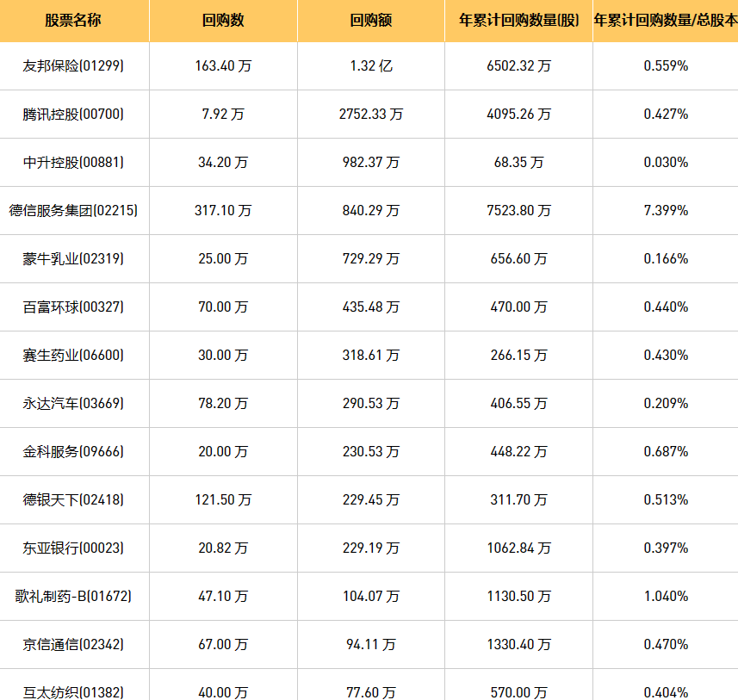Image resolution: width=738 pixels, height=700 pixels.
Task: Click repurchase amount 229.19 万
Action: click(371, 548)
